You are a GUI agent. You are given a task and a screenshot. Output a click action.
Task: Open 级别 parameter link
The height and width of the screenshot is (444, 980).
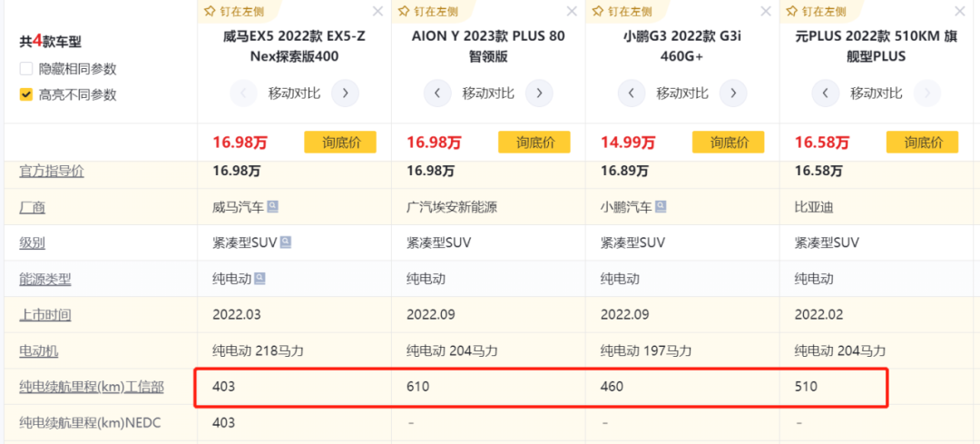(x=32, y=242)
